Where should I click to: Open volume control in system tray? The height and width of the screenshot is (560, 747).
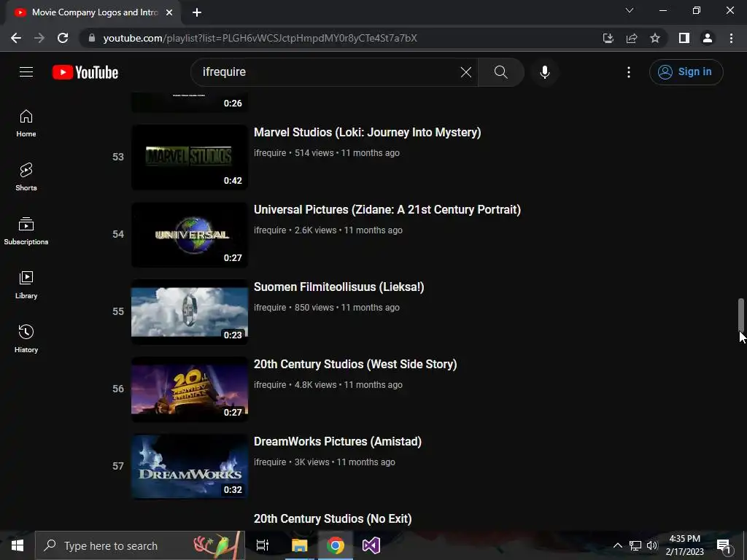651,545
